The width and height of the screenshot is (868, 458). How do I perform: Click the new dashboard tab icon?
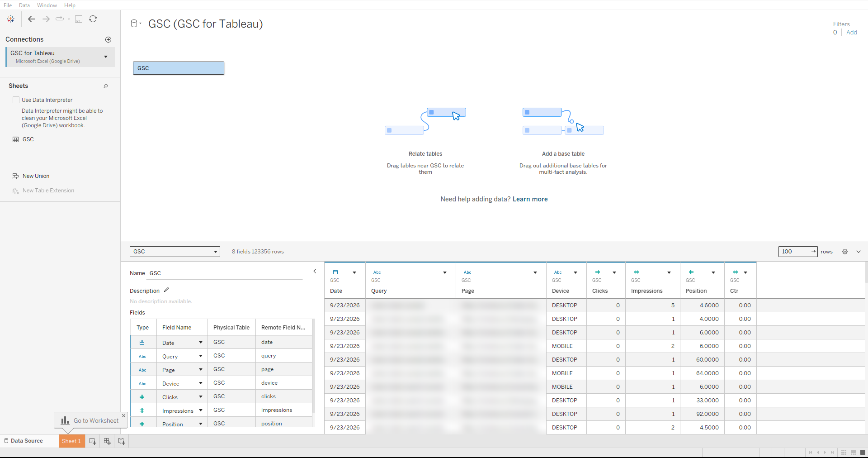(x=107, y=441)
